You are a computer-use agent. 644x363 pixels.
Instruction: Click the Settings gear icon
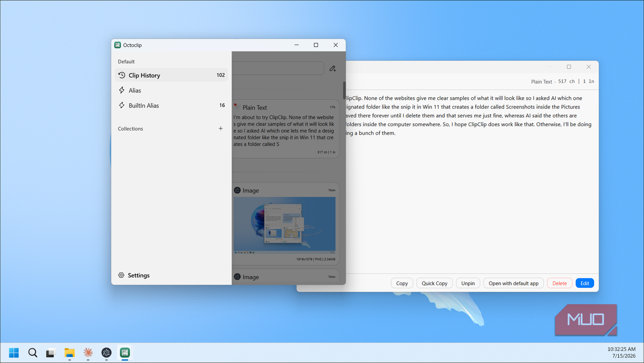click(x=121, y=275)
